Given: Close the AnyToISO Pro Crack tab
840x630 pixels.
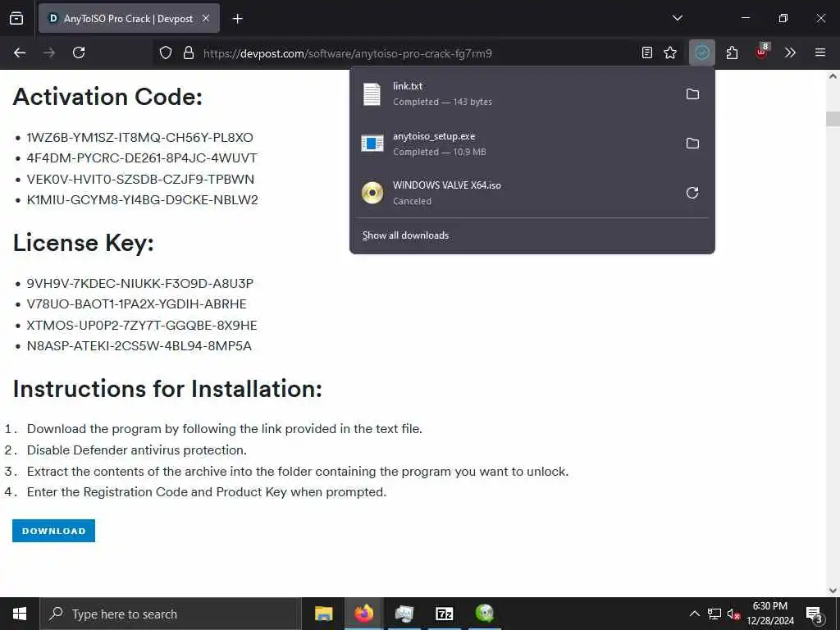Looking at the screenshot, I should click(x=206, y=18).
